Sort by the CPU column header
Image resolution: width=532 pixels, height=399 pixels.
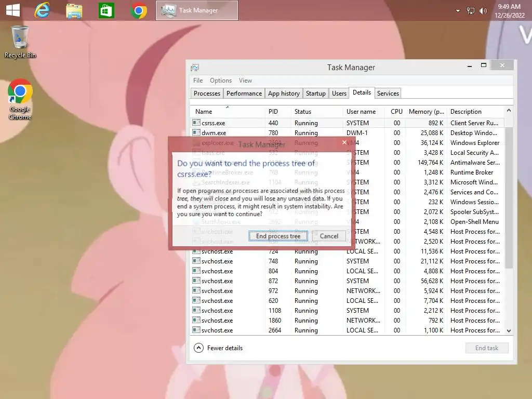pos(395,112)
